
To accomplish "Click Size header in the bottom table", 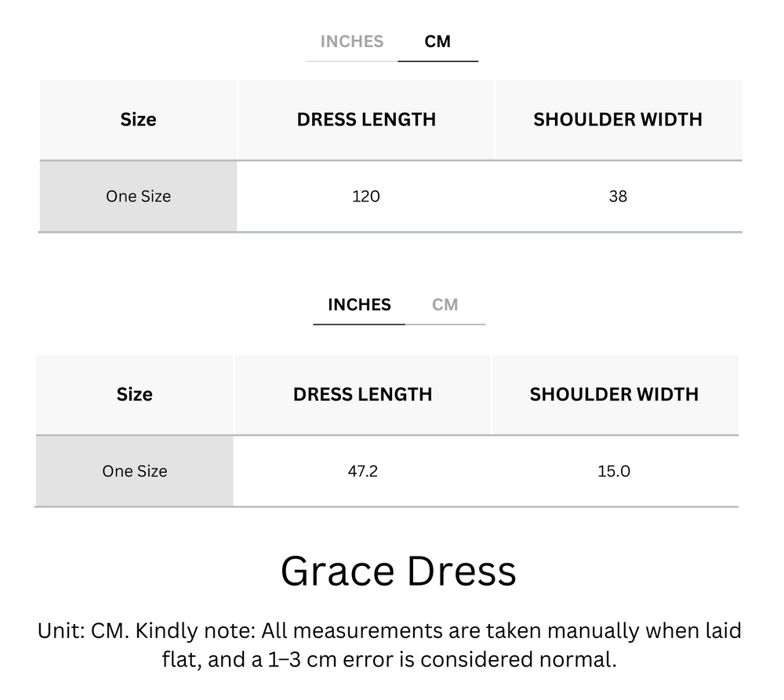I will coord(134,394).
